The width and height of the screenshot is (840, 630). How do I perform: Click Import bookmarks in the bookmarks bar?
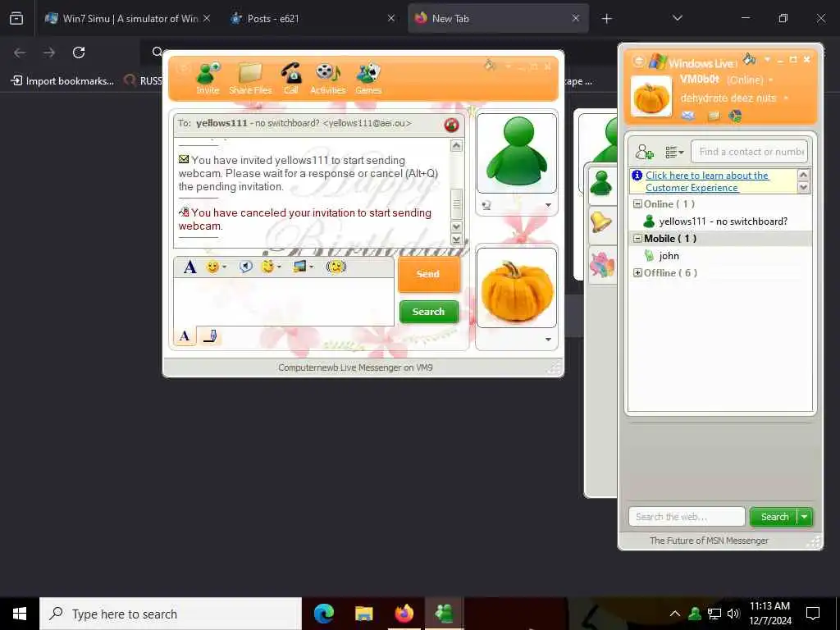pyautogui.click(x=62, y=81)
